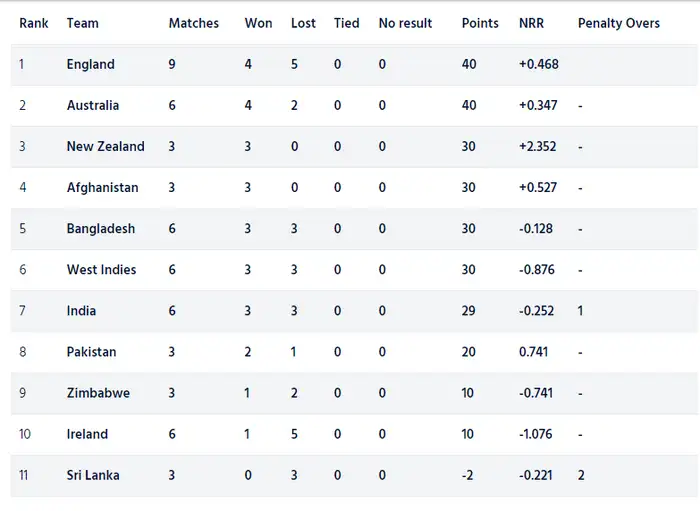
Task: Select the England team name
Action: (x=90, y=64)
